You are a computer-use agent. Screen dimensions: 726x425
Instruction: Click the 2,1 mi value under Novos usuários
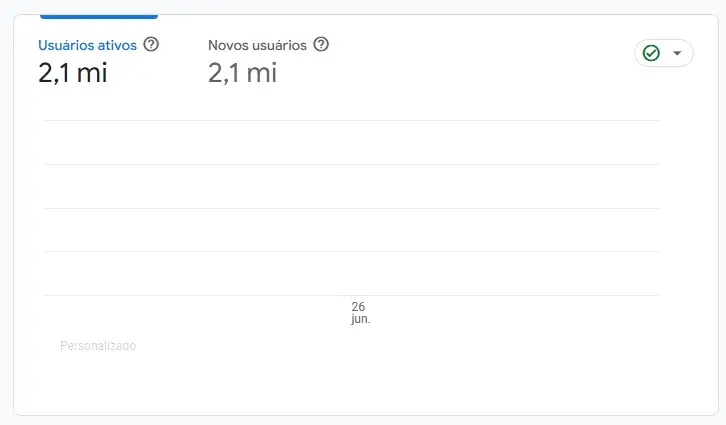[243, 73]
